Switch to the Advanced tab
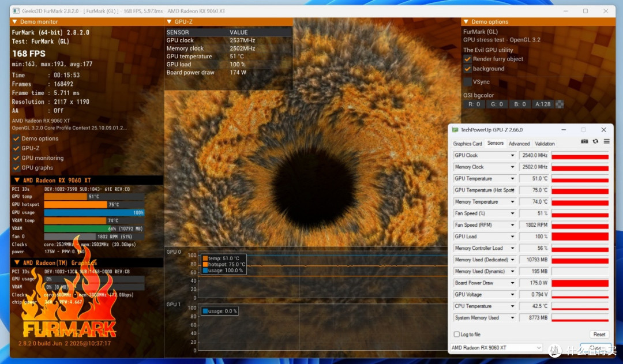 (519, 144)
